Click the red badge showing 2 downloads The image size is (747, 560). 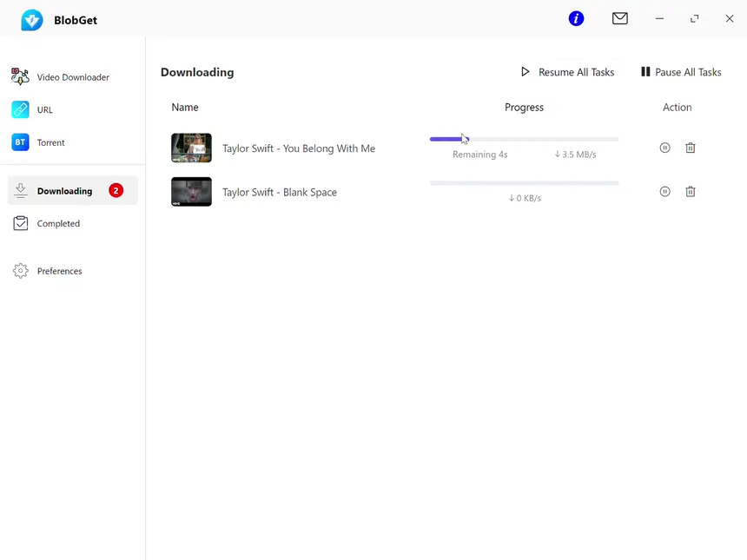[116, 191]
